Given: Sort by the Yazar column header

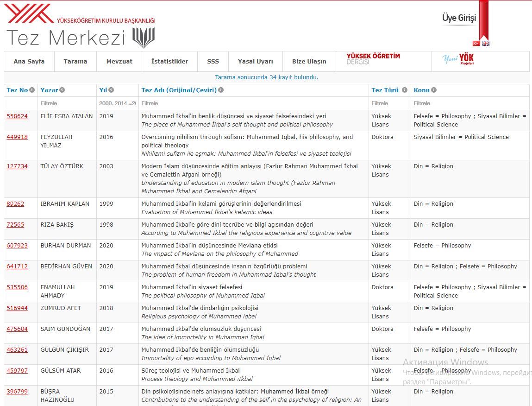Looking at the screenshot, I should coord(49,90).
